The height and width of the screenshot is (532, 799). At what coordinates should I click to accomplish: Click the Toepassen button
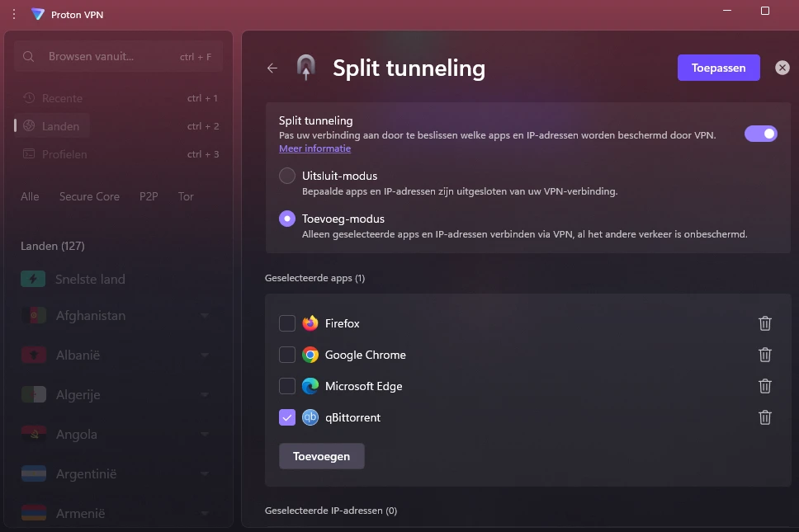718,68
